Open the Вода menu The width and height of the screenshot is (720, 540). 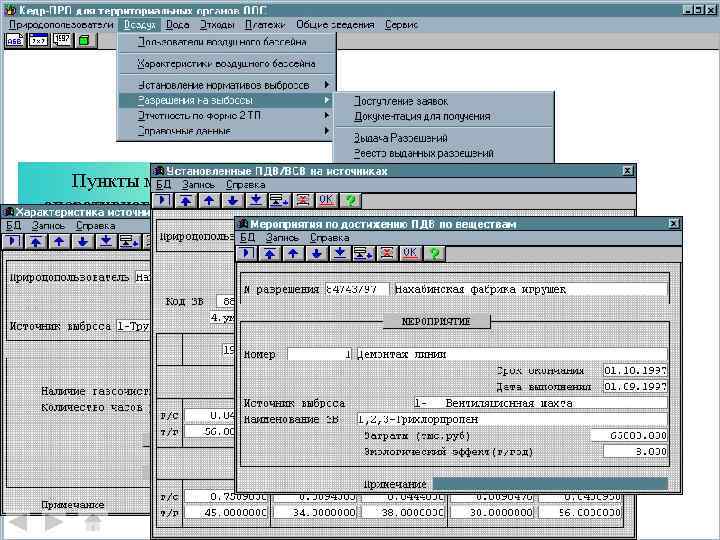[178, 25]
